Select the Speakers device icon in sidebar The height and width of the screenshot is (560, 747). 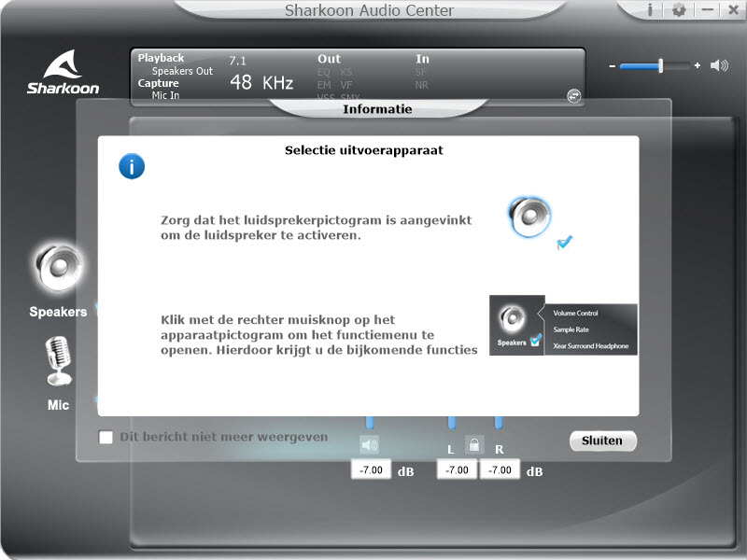click(59, 269)
